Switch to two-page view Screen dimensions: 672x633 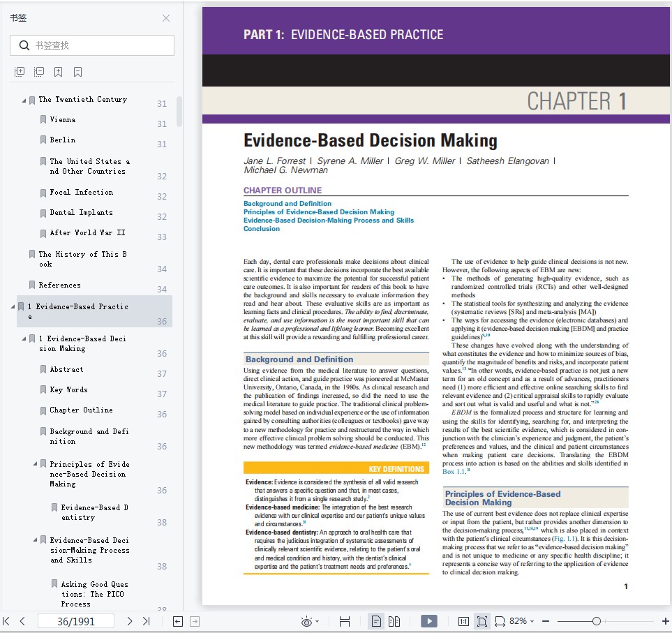point(394,621)
